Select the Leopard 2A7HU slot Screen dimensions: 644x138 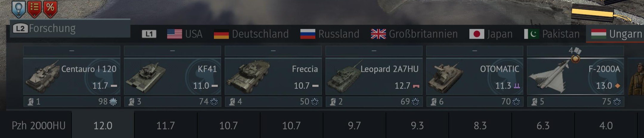[374, 77]
